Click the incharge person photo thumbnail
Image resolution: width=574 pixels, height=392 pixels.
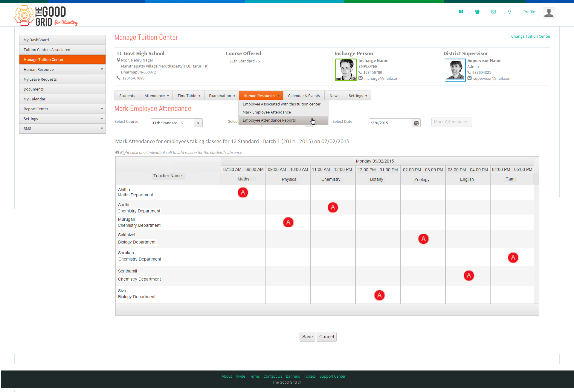(346, 70)
